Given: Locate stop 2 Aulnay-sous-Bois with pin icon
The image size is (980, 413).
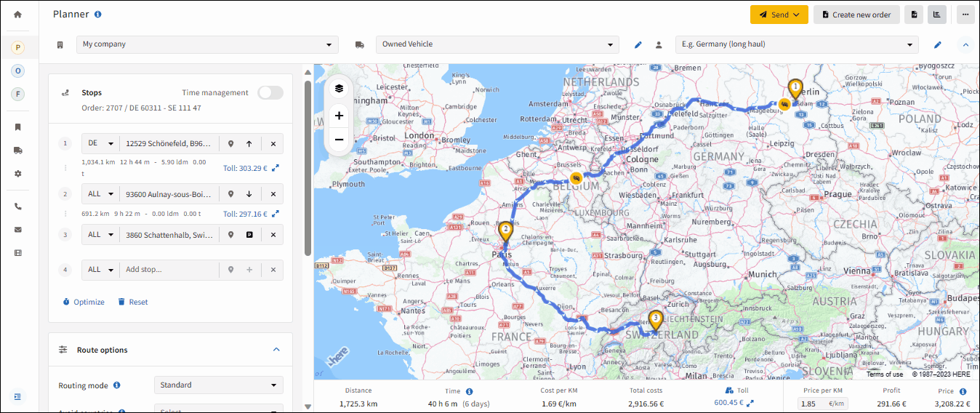Looking at the screenshot, I should (x=231, y=194).
